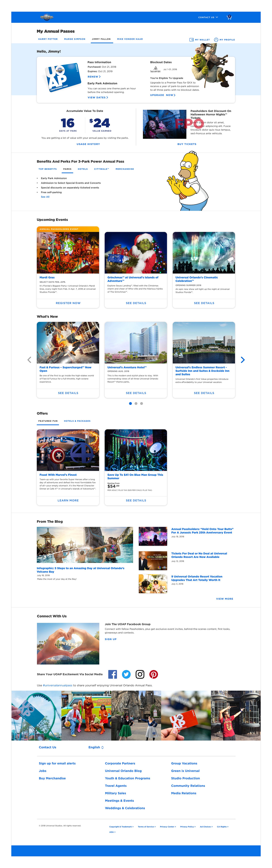Share via Facebook icon
This screenshot has height=868, width=272.
112,674
